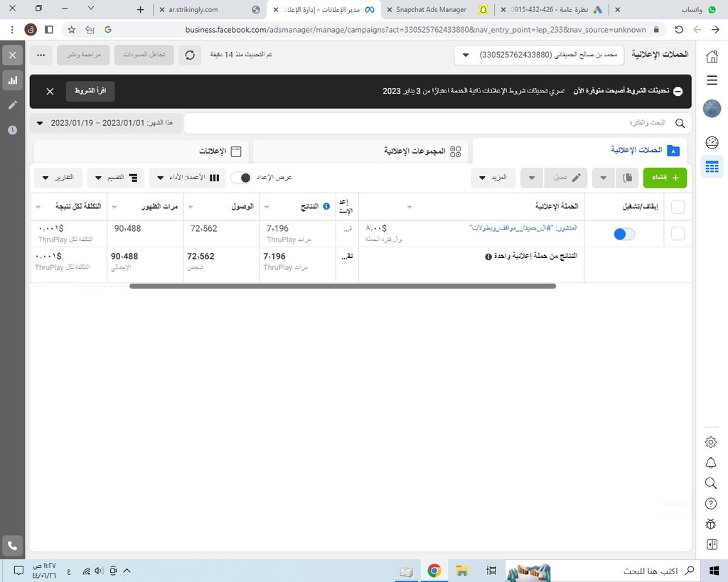The image size is (728, 582).
Task: Click the اقرأ الشروط read terms button
Action: click(90, 91)
